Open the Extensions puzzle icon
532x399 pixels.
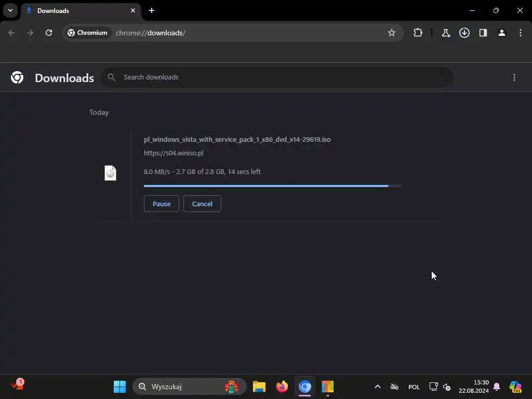pos(418,33)
